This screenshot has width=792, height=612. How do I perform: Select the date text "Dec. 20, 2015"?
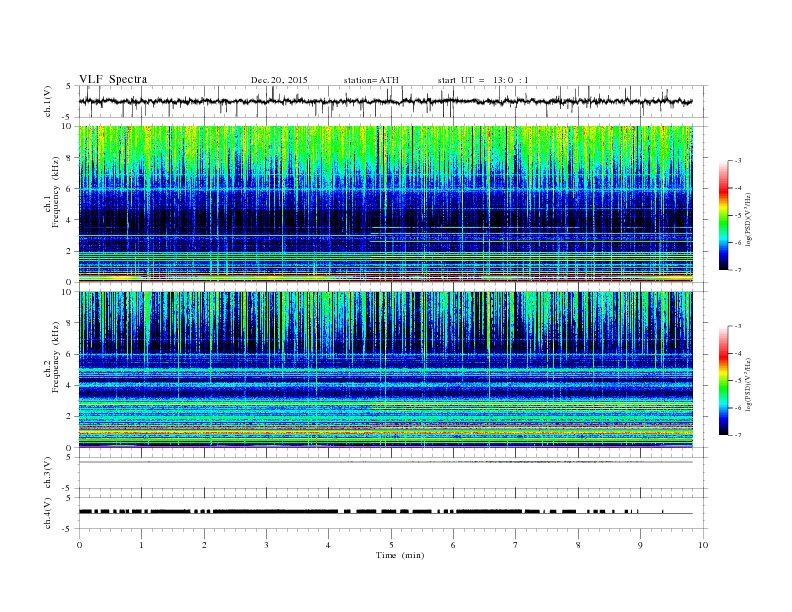pyautogui.click(x=279, y=80)
